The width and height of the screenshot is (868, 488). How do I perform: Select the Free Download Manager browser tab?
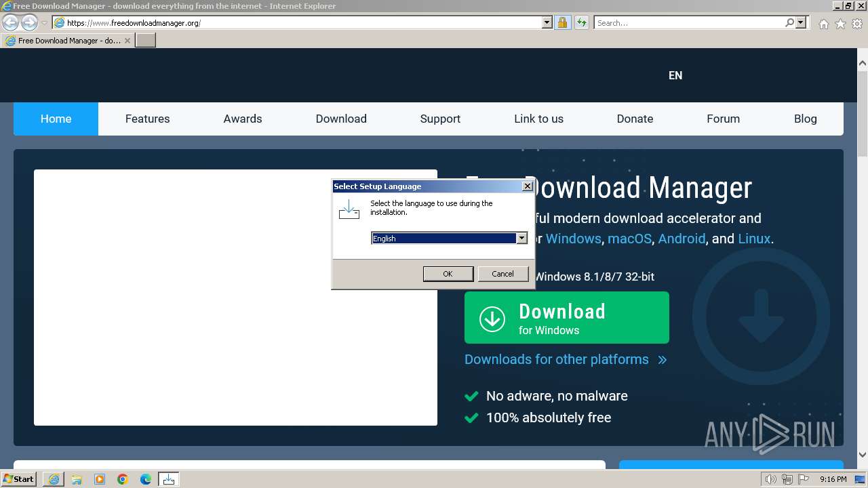click(x=68, y=41)
